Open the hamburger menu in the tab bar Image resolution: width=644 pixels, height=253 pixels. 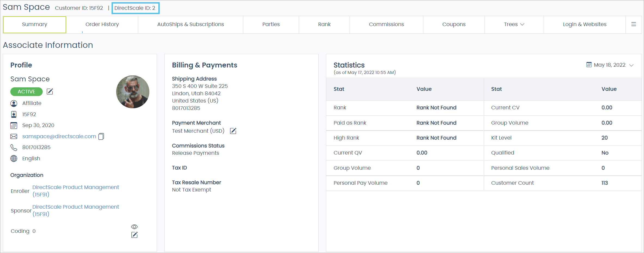(x=634, y=24)
